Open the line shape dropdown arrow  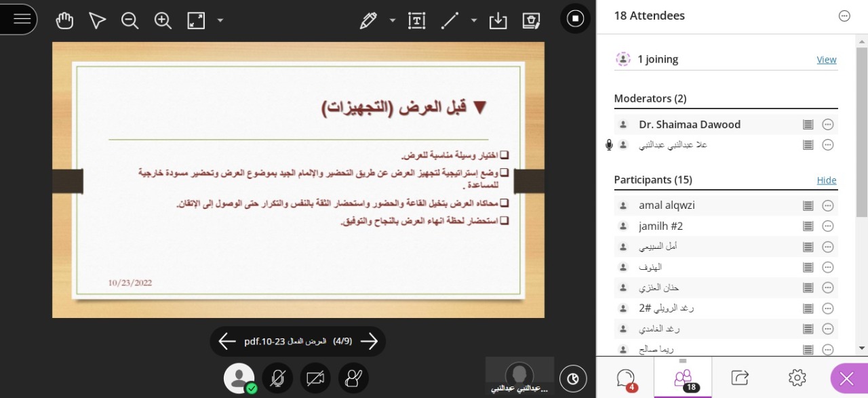pos(474,20)
